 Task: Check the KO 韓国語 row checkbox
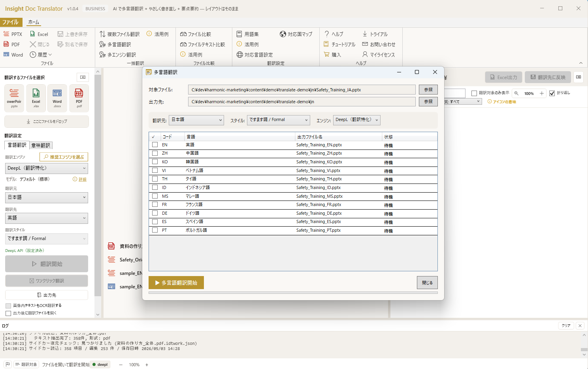[155, 162]
